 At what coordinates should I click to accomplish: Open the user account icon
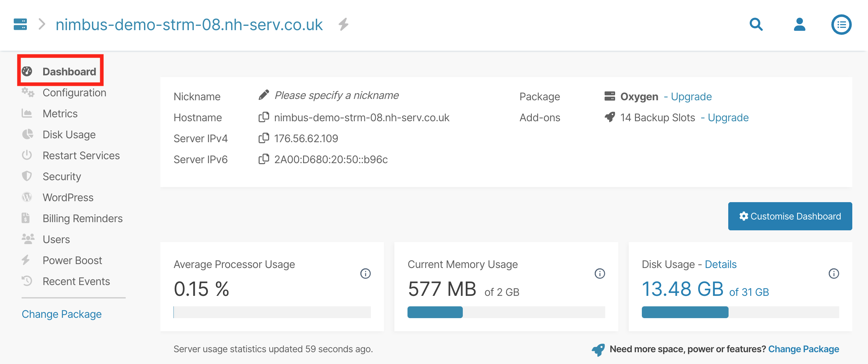[799, 24]
